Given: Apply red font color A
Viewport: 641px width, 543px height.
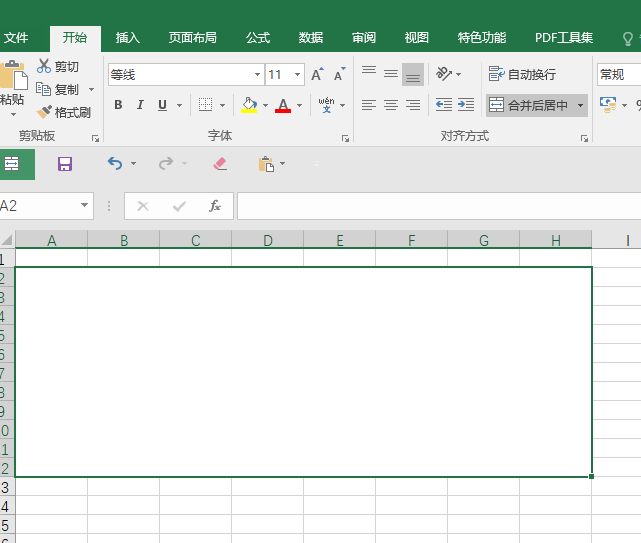Looking at the screenshot, I should point(283,105).
